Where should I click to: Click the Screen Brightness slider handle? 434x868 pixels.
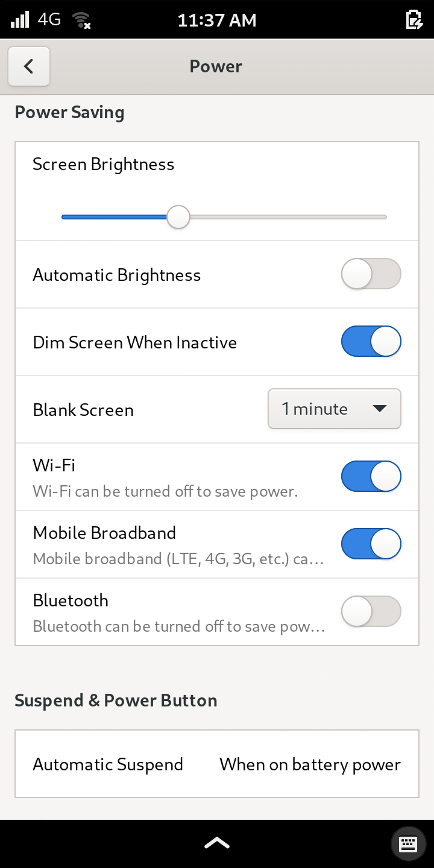178,217
